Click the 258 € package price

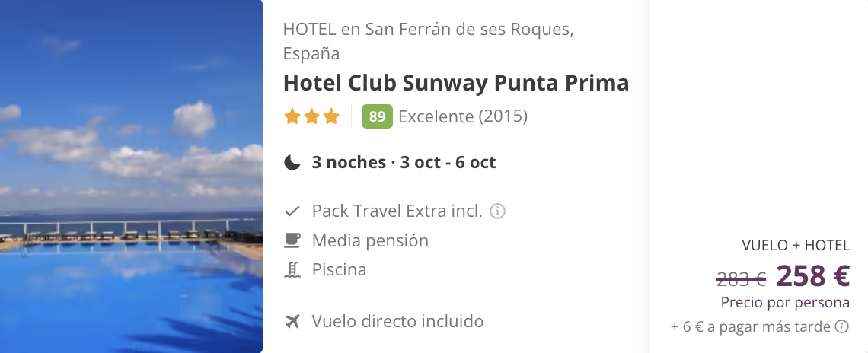(x=812, y=275)
